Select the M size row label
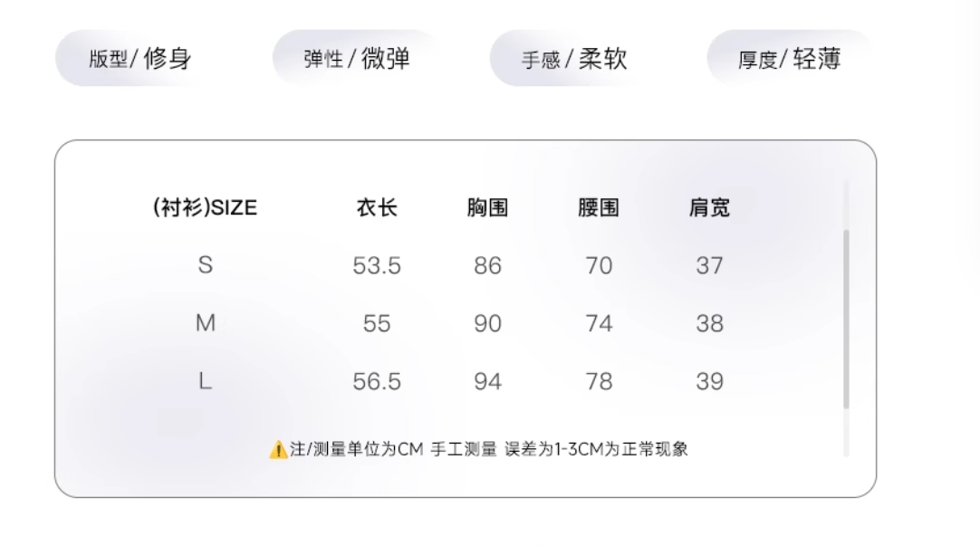This screenshot has width=980, height=546. click(x=206, y=323)
